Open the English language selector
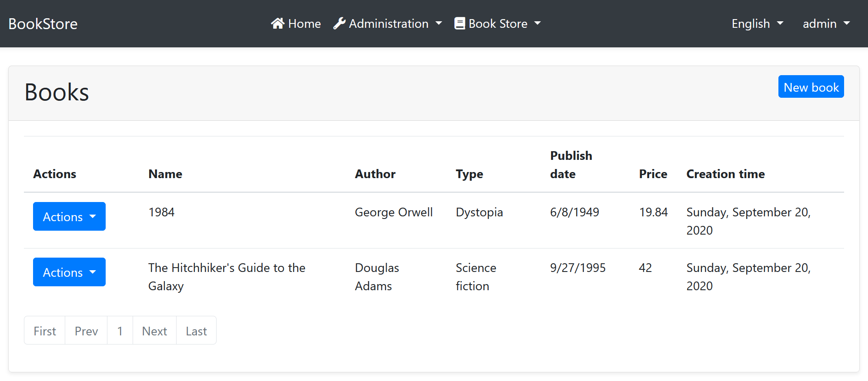The height and width of the screenshot is (381, 868). point(757,23)
